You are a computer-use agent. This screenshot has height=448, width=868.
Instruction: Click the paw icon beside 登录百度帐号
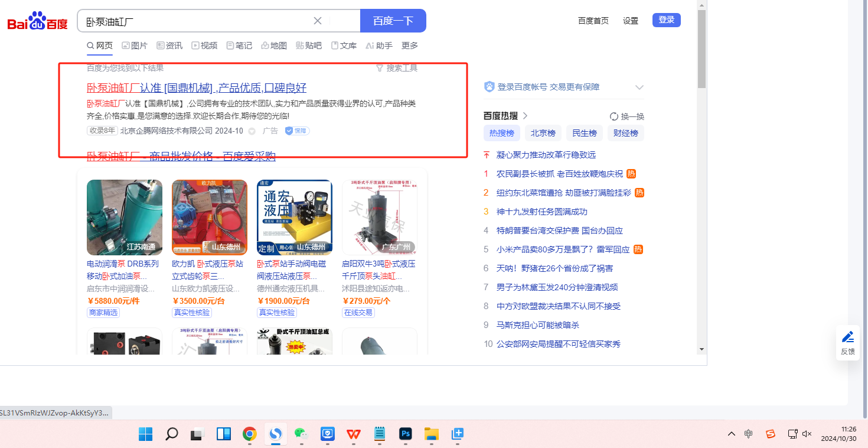coord(489,87)
